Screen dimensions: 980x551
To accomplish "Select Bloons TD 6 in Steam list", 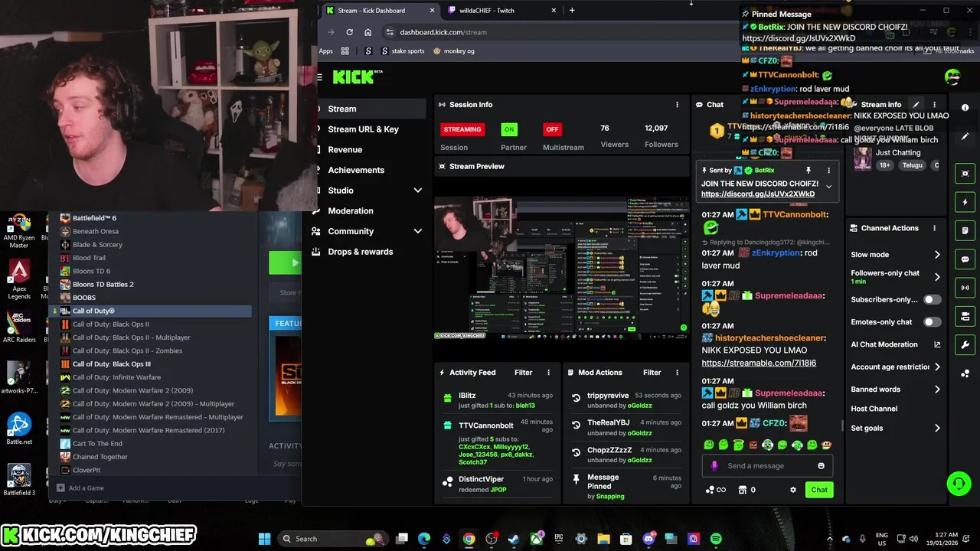I will point(91,271).
